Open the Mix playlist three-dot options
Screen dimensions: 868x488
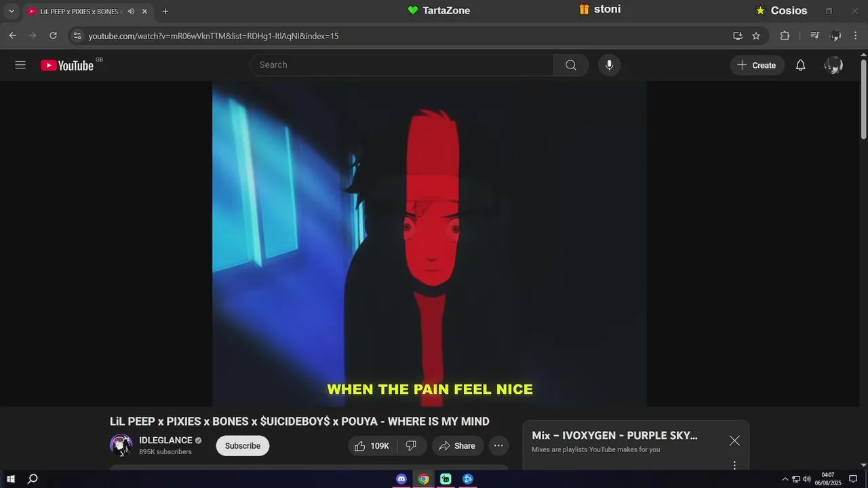(734, 465)
